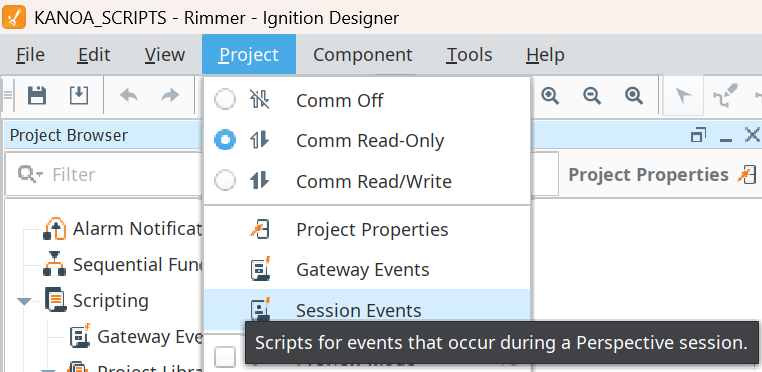Screen dimensions: 762x372
Task: Click the Zoom In magnifier icon
Action: (x=550, y=96)
